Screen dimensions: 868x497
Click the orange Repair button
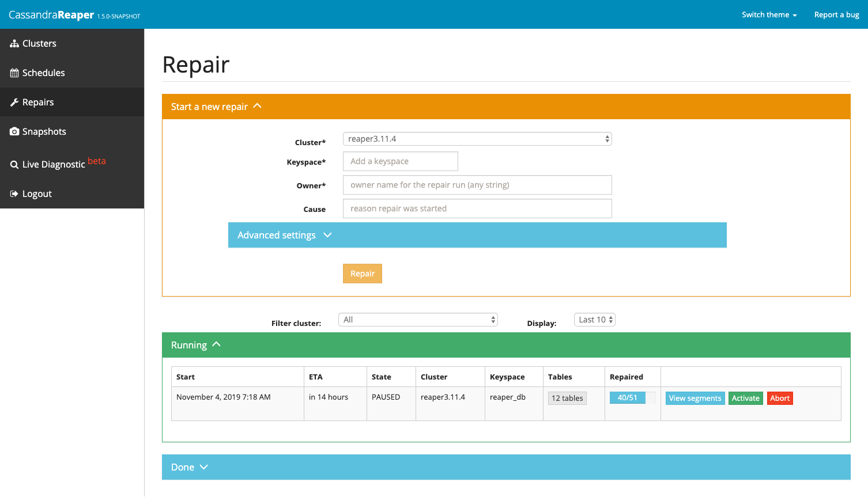(x=363, y=274)
